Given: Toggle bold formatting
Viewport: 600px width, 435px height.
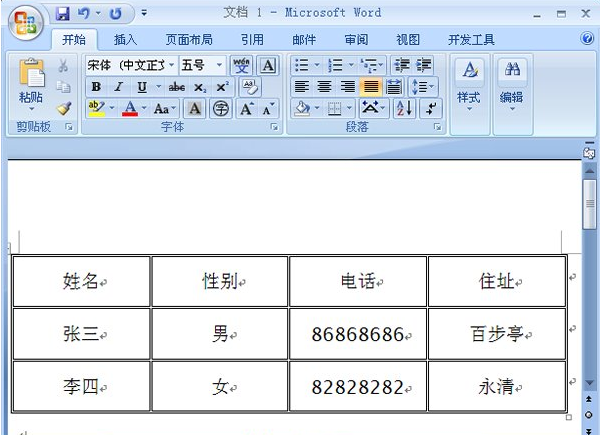Looking at the screenshot, I should click(96, 87).
